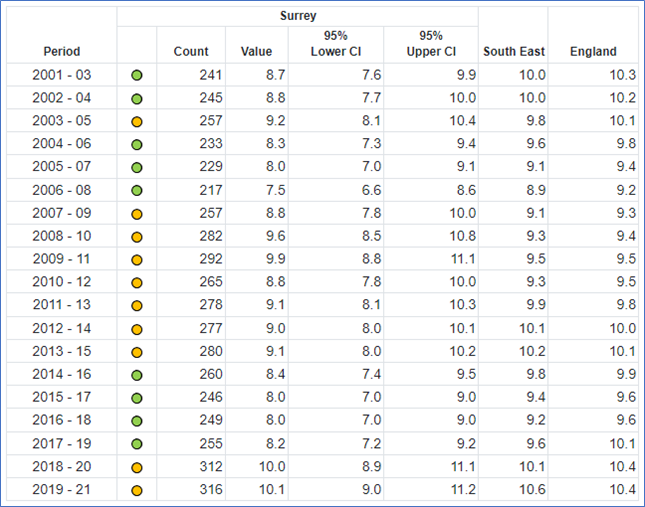Click count 282 in the 2008 - 10 row

click(x=211, y=236)
